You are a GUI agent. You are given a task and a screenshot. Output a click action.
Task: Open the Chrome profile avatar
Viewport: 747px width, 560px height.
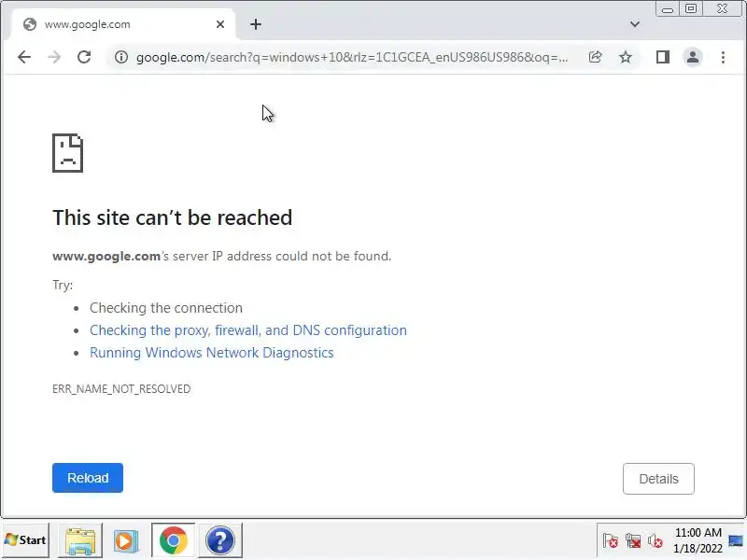tap(693, 57)
